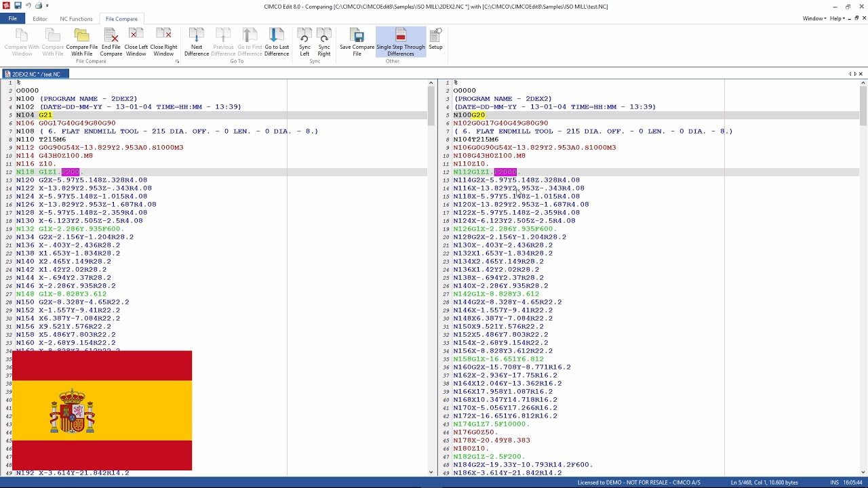The height and width of the screenshot is (488, 868).
Task: Open the Help dropdown menu
Action: [838, 19]
